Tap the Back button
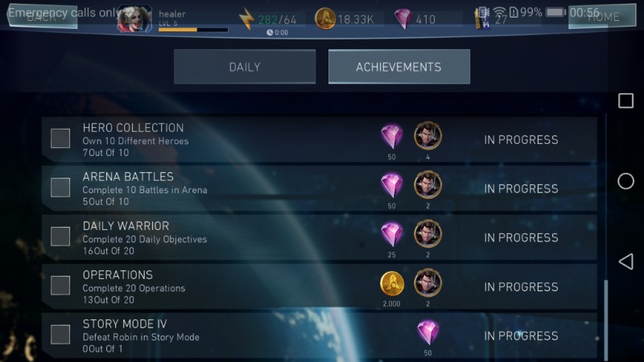This screenshot has width=644, height=362. point(43,16)
